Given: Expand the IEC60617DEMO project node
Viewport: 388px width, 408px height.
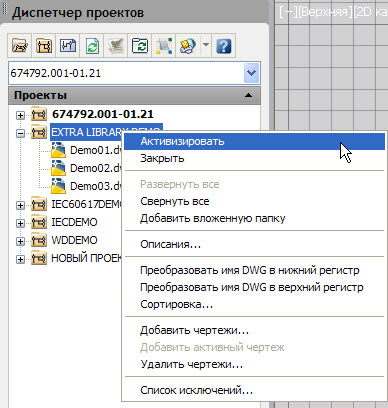Looking at the screenshot, I should coord(20,205).
